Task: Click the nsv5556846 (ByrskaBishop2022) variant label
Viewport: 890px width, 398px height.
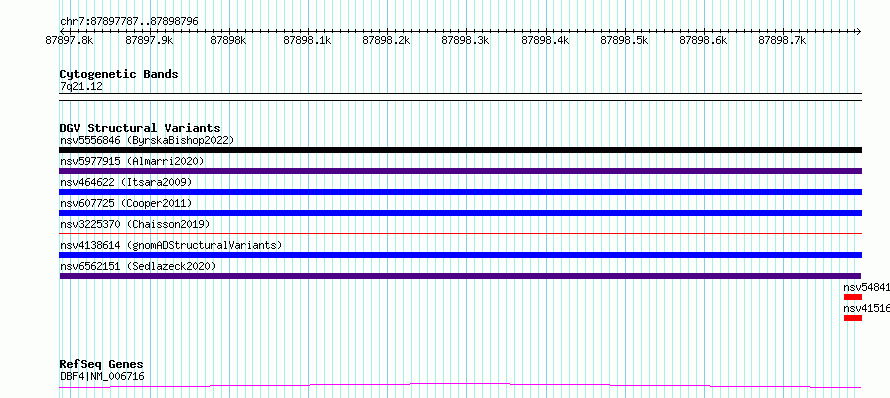Action: click(x=146, y=140)
